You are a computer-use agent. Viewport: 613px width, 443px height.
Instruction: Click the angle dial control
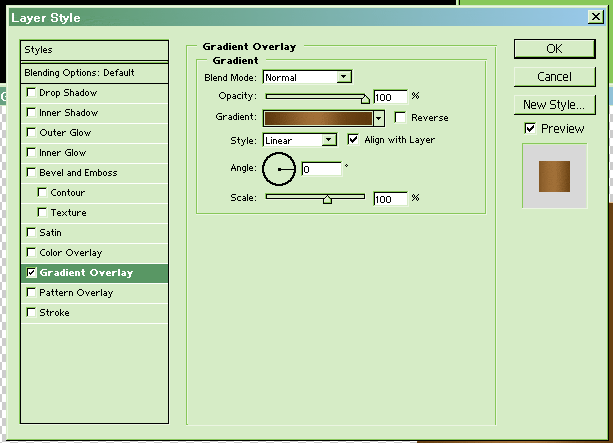[x=279, y=170]
